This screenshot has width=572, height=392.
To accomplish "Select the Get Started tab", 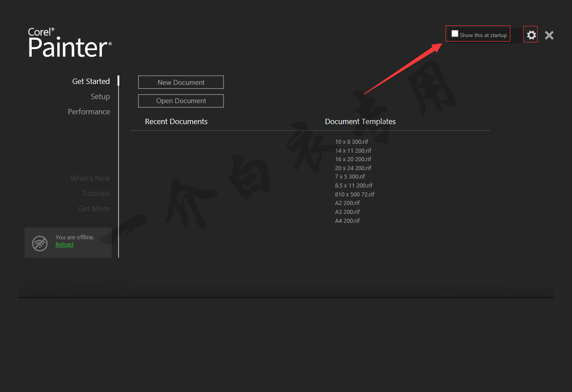I will click(x=91, y=81).
